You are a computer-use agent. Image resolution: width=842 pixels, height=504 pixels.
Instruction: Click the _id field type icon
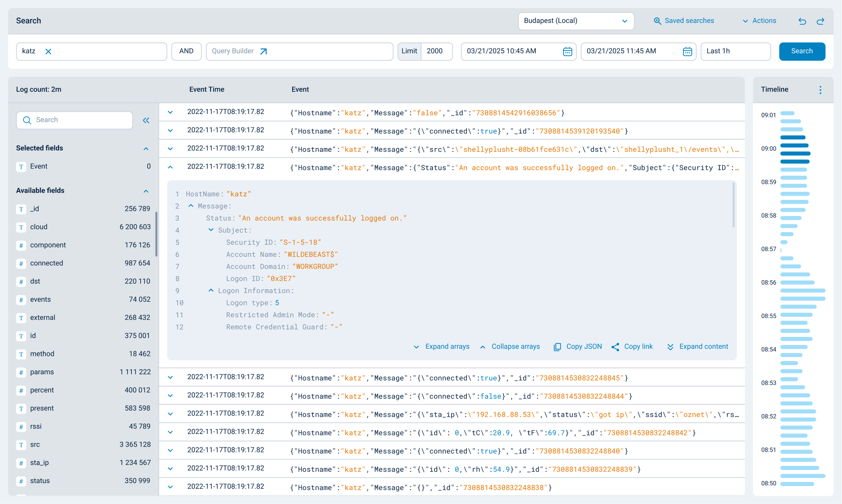[x=21, y=209]
